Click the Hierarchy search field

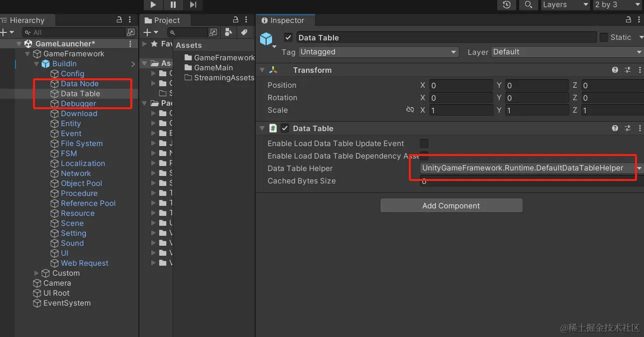[x=75, y=32]
